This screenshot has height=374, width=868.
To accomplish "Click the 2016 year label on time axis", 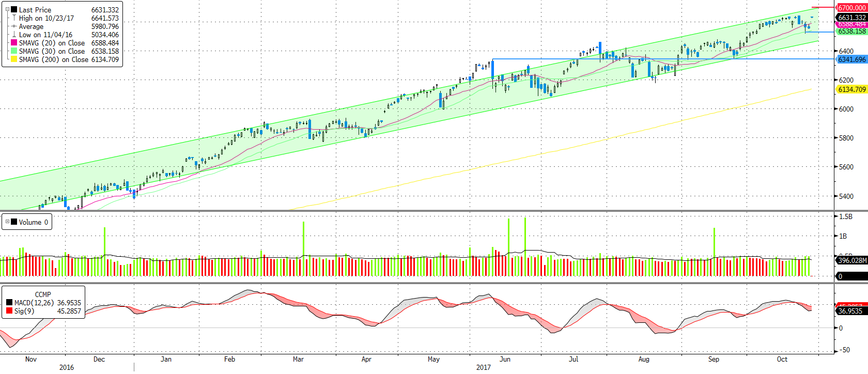I will coord(67,367).
